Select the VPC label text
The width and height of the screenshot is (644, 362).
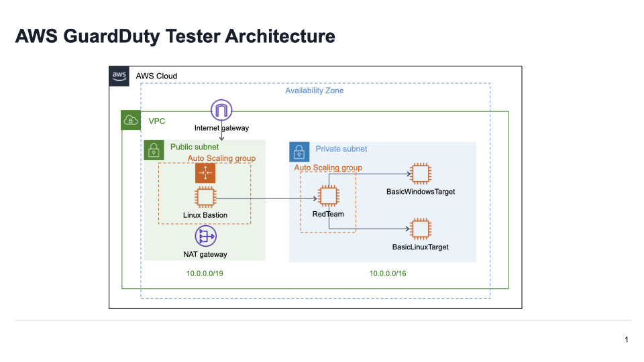(x=157, y=121)
